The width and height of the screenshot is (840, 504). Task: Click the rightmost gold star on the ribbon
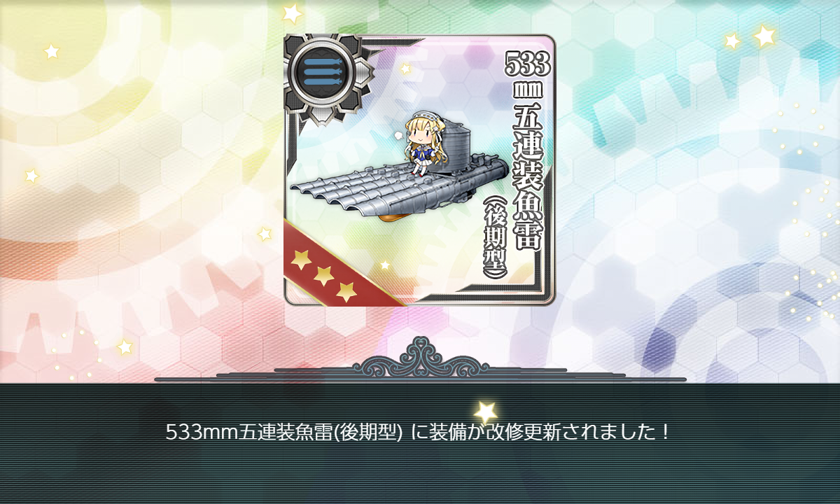click(346, 291)
